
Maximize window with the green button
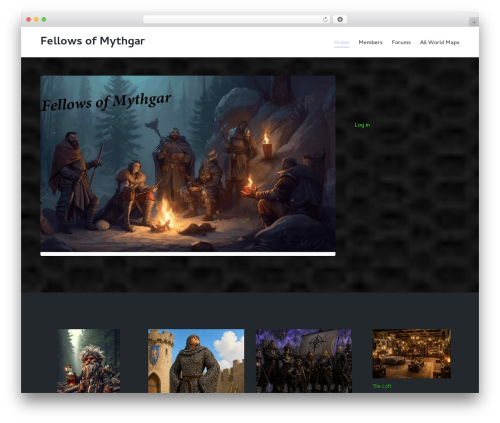click(x=44, y=19)
